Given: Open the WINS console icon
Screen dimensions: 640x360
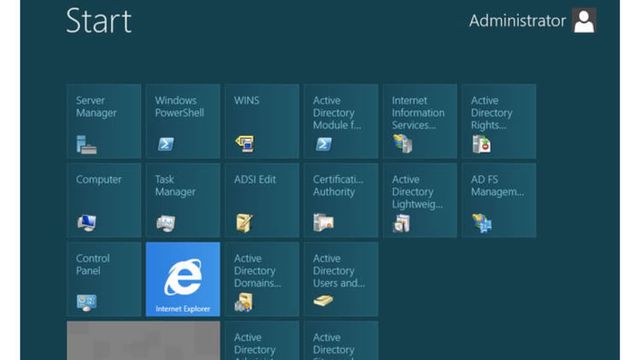Looking at the screenshot, I should tap(245, 144).
